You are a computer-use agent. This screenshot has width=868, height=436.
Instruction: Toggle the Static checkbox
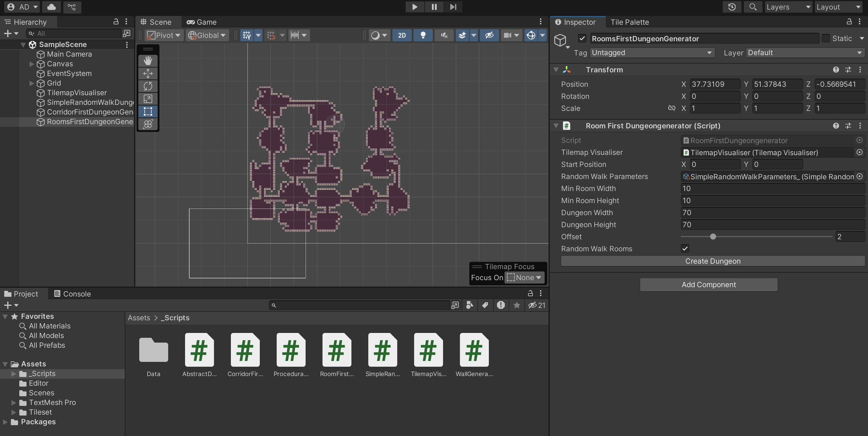click(826, 39)
